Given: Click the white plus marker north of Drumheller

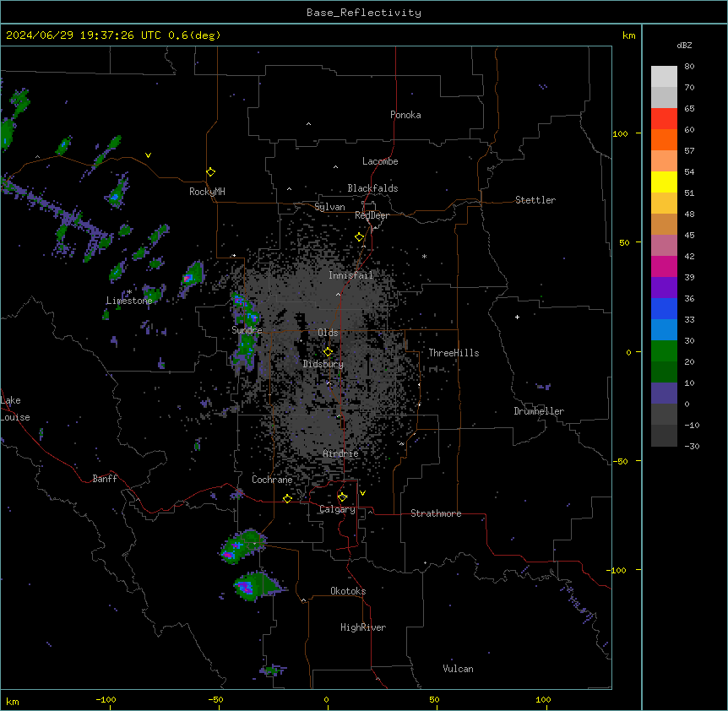Looking at the screenshot, I should pos(517,317).
